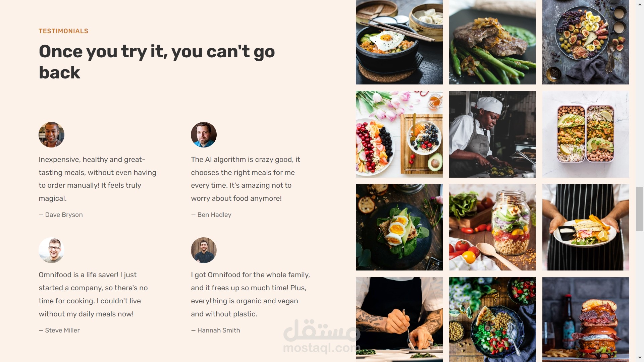The width and height of the screenshot is (644, 362).
Task: Click the scrollbar up arrow
Action: tap(640, 4)
